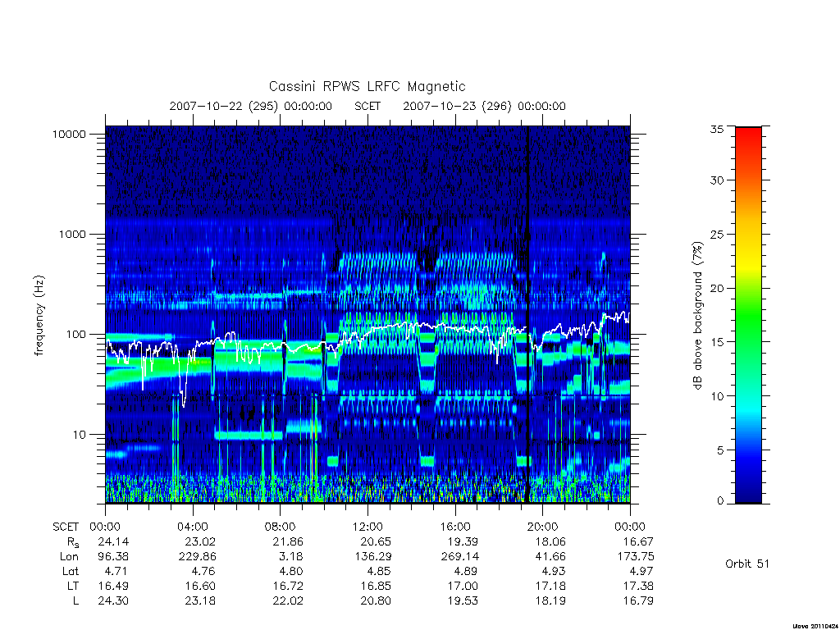
Task: Click the Rs value '20.65'
Action: click(375, 541)
